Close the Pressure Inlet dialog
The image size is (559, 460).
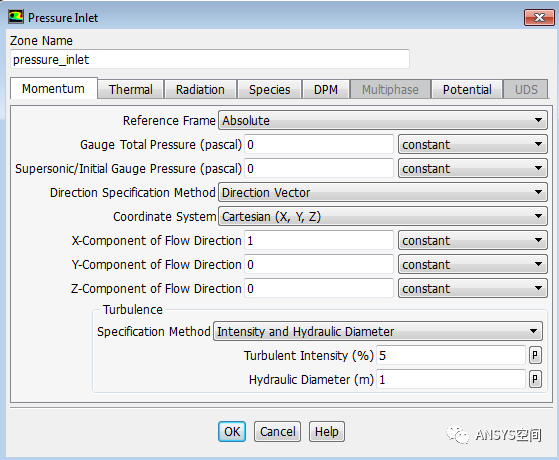click(x=539, y=17)
